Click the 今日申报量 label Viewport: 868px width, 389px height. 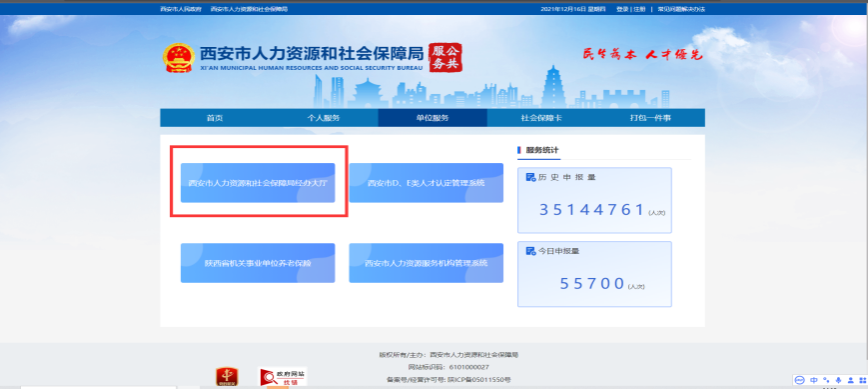coord(558,251)
